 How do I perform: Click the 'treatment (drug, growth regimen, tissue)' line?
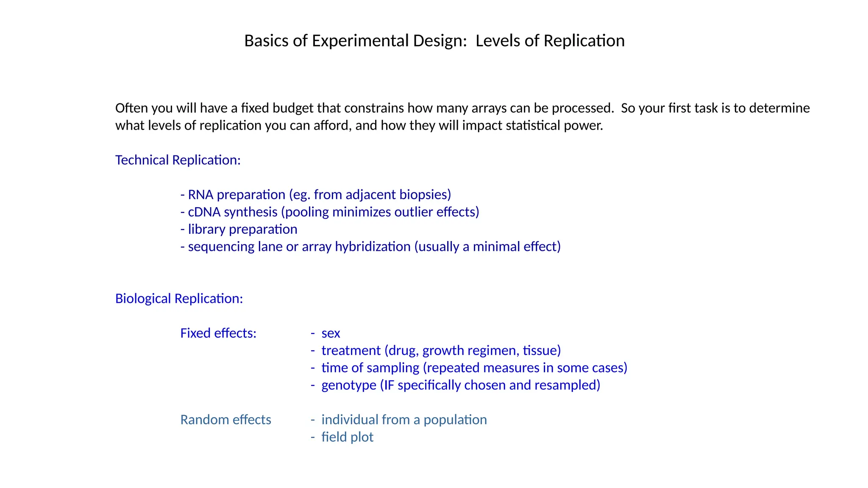click(x=441, y=351)
